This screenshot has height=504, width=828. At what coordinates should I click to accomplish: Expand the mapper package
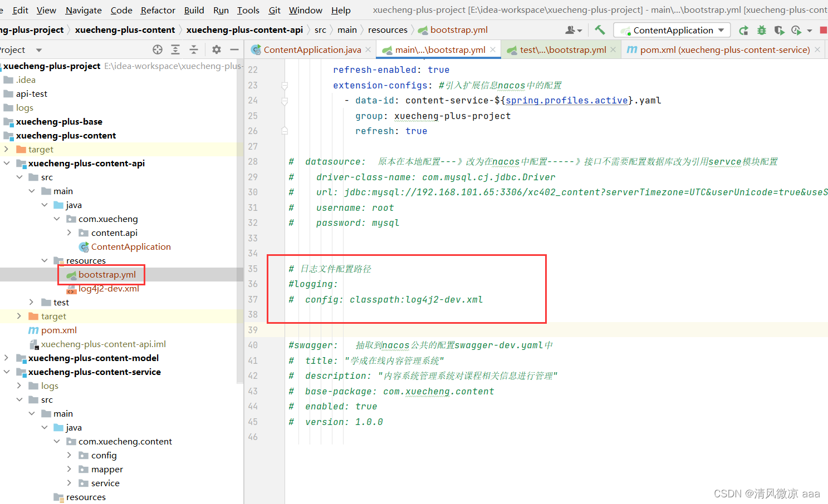69,469
